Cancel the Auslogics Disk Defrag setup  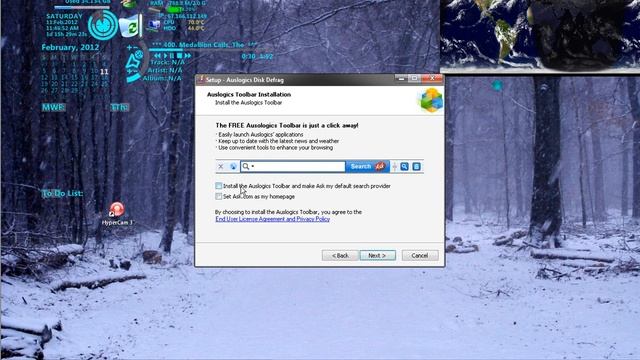point(420,256)
